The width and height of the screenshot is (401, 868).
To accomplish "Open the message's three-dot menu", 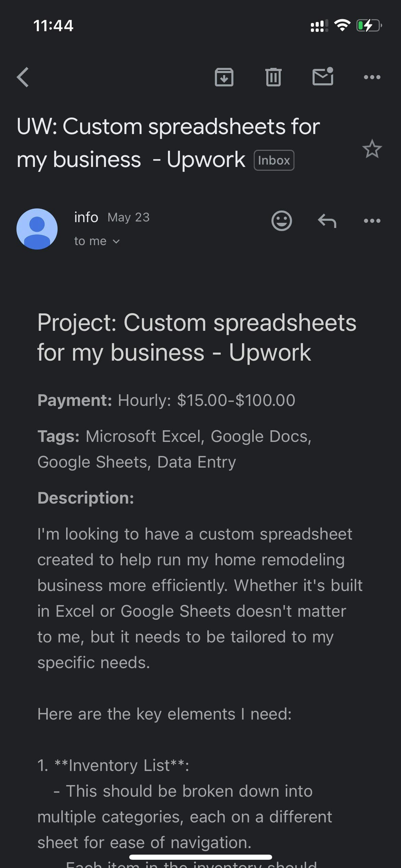I will [372, 220].
